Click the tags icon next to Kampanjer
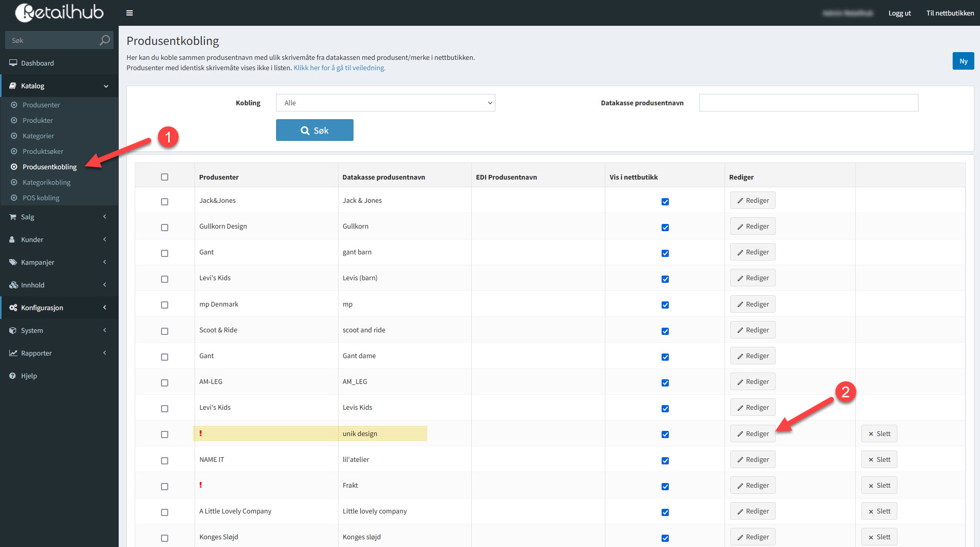The height and width of the screenshot is (547, 980). [13, 262]
